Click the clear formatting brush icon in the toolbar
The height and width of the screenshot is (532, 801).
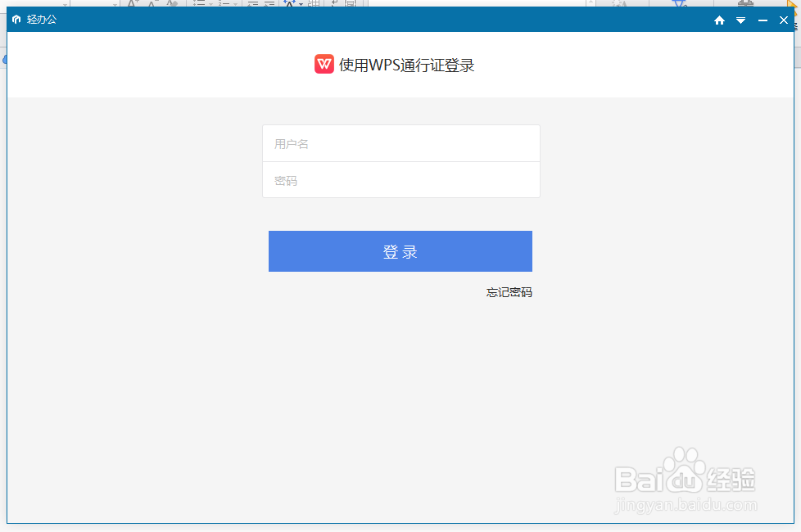click(x=170, y=2)
